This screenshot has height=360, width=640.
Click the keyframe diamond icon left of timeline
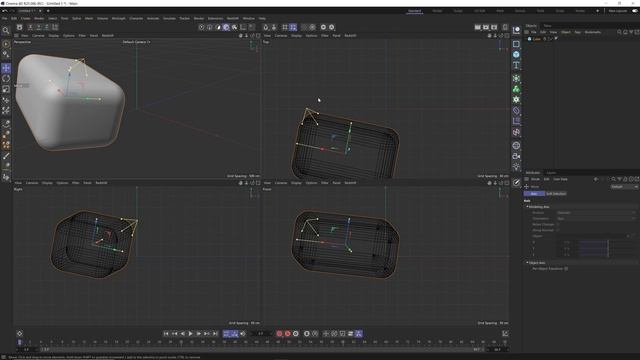point(20,333)
